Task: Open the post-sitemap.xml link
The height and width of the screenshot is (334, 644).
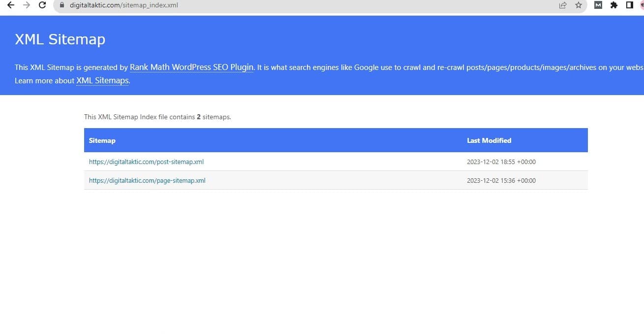Action: pos(146,162)
